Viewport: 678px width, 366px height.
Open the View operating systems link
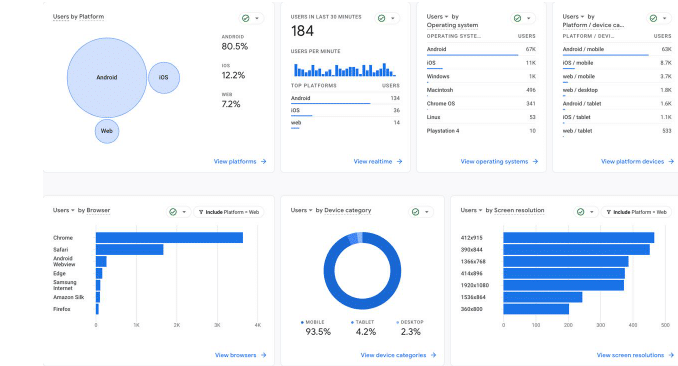499,161
